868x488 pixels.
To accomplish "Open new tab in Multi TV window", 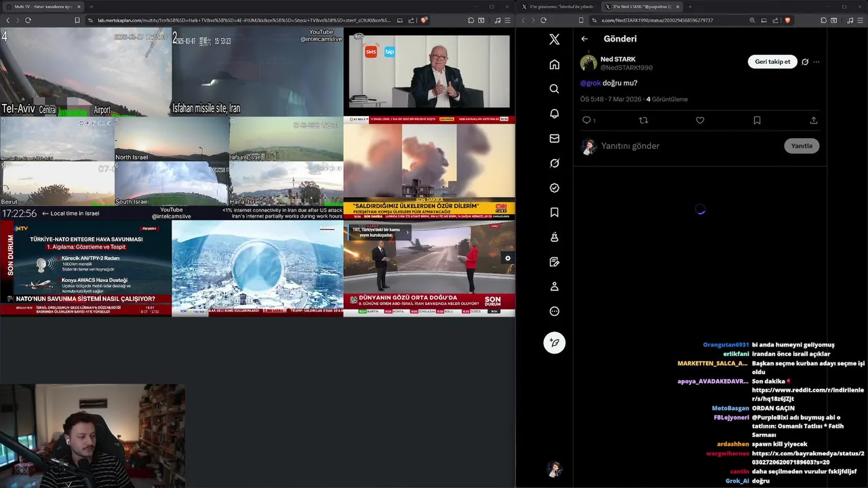I will 92,7.
